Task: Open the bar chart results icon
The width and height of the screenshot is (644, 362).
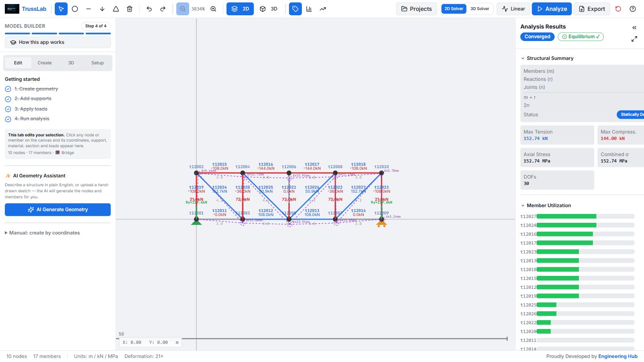Action: pyautogui.click(x=309, y=9)
